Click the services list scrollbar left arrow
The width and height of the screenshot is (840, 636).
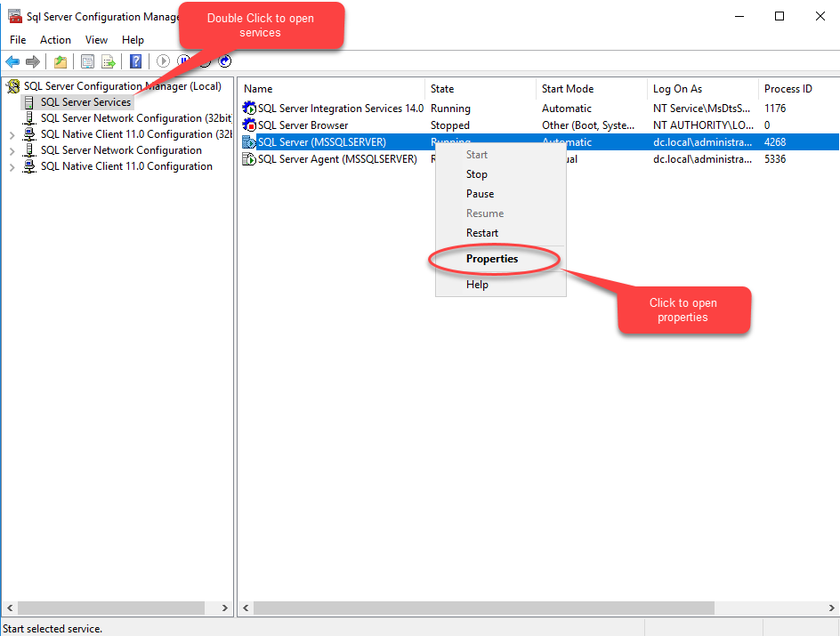(246, 608)
